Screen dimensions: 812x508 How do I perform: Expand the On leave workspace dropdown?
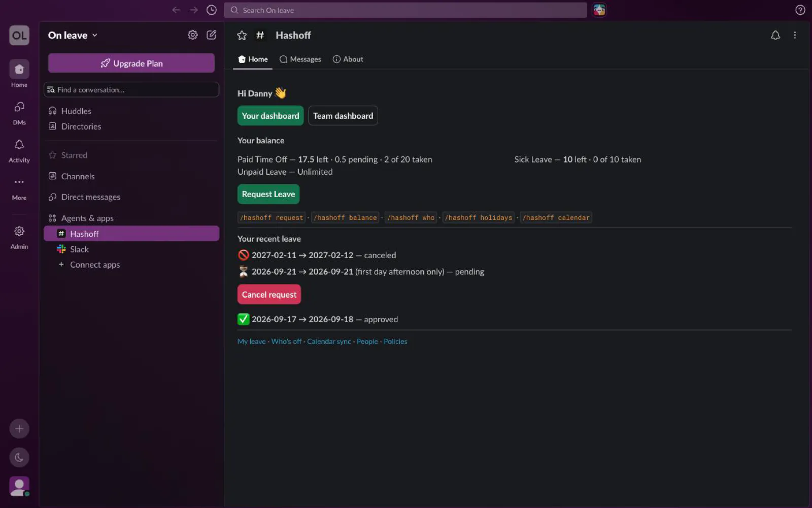tap(73, 35)
